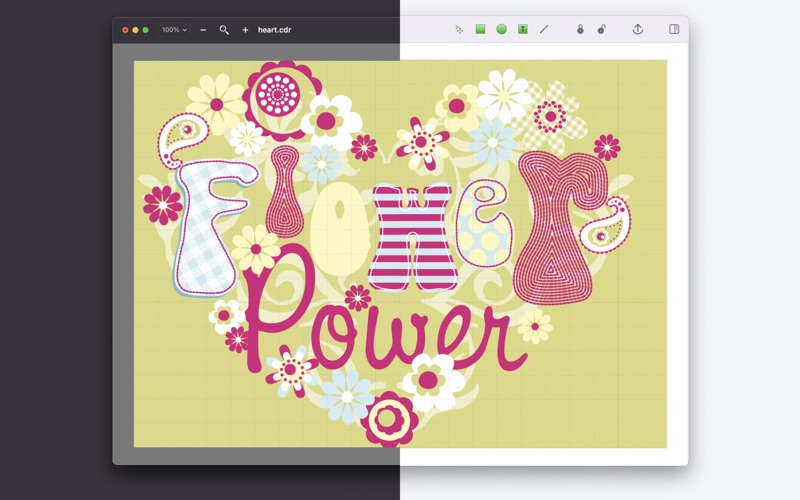The width and height of the screenshot is (800, 500).
Task: Close the window with red button
Action: click(125, 30)
